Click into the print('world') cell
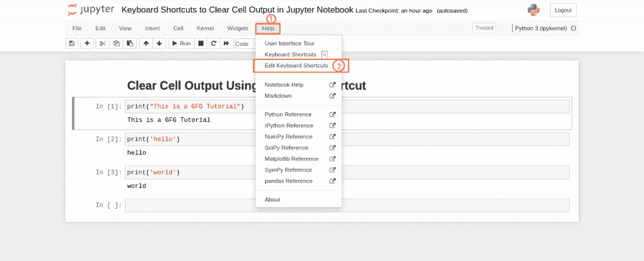The image size is (644, 261). [x=347, y=172]
